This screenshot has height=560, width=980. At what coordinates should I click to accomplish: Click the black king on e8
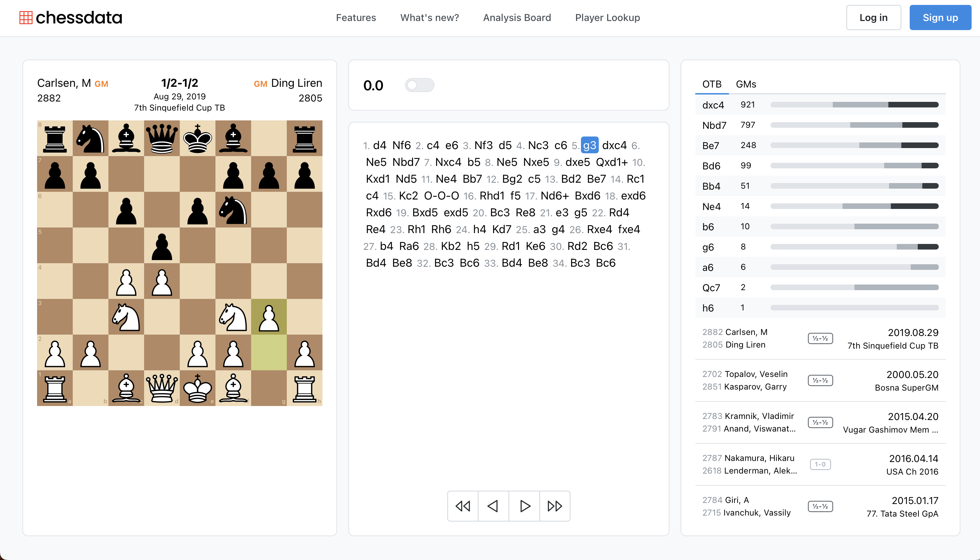[x=198, y=138]
